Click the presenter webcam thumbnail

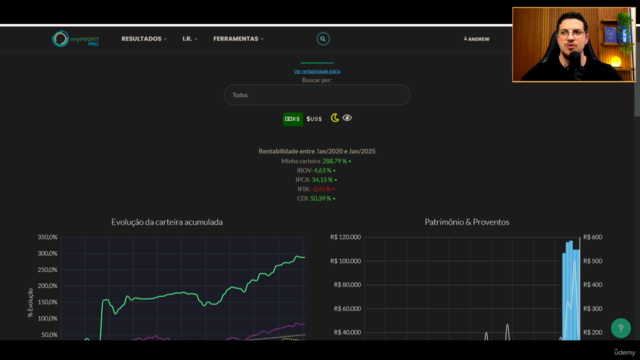(573, 44)
